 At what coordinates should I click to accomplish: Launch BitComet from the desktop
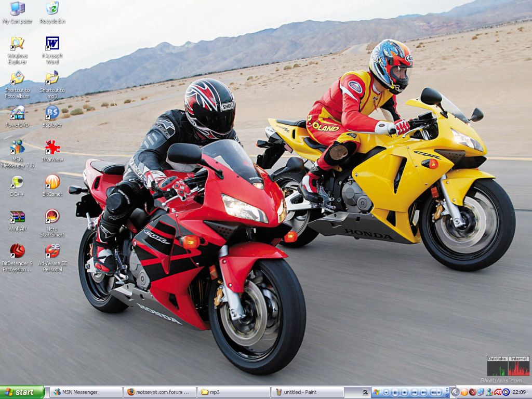click(52, 185)
